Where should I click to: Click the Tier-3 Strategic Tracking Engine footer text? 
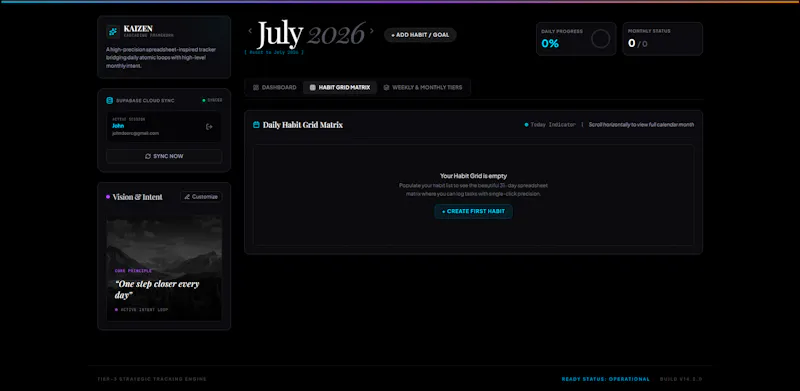click(152, 379)
